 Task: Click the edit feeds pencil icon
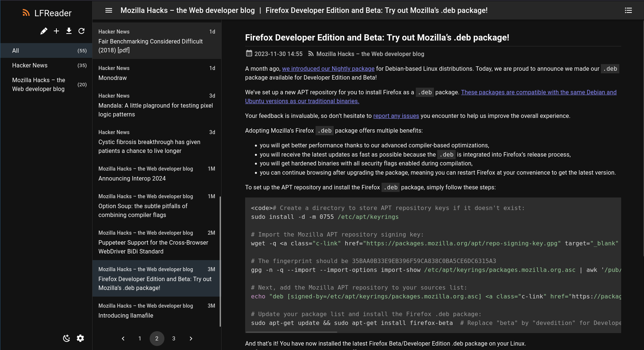[x=44, y=31]
